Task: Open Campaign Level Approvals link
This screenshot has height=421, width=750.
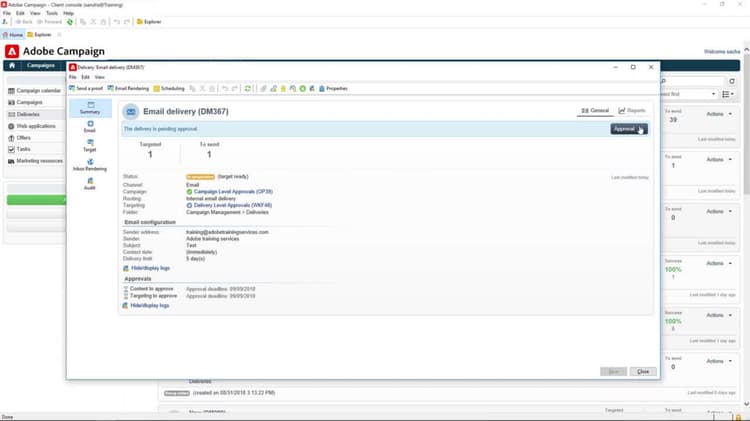Action: (233, 191)
